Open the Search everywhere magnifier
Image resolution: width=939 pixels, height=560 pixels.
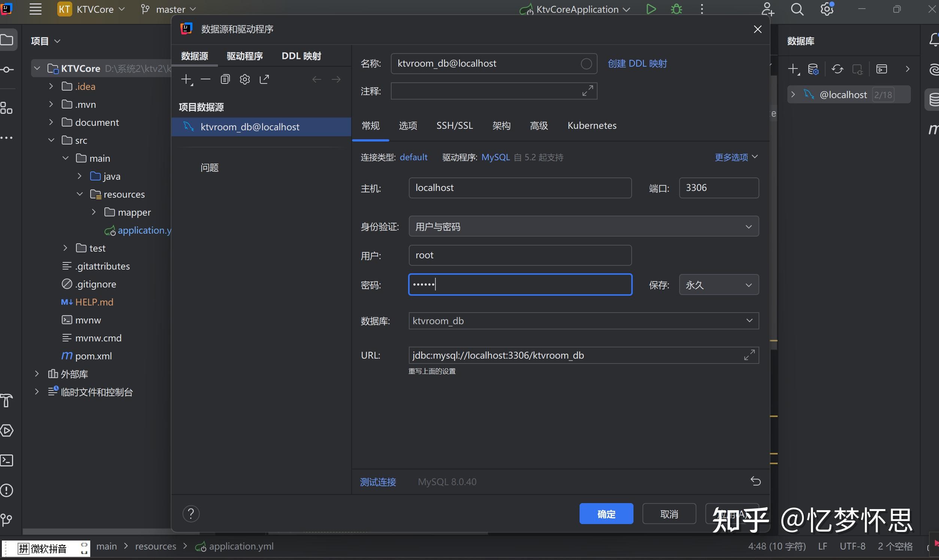pos(797,9)
